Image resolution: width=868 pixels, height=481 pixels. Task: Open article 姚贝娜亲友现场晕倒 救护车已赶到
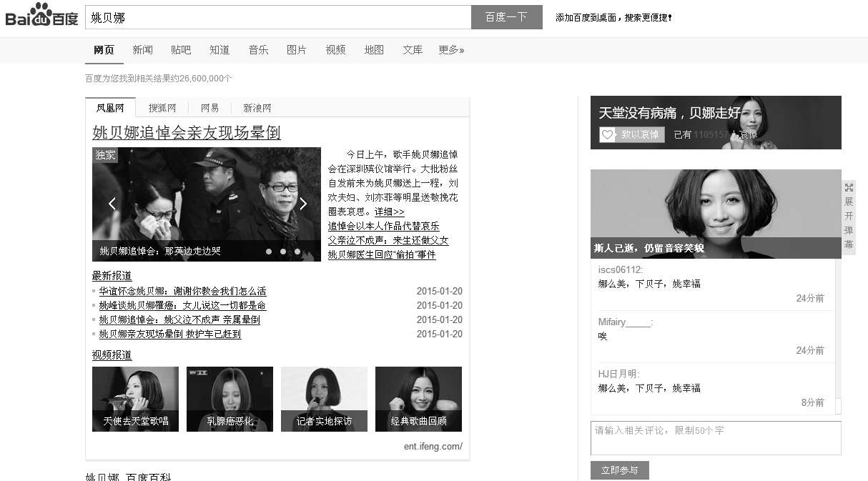click(x=170, y=334)
